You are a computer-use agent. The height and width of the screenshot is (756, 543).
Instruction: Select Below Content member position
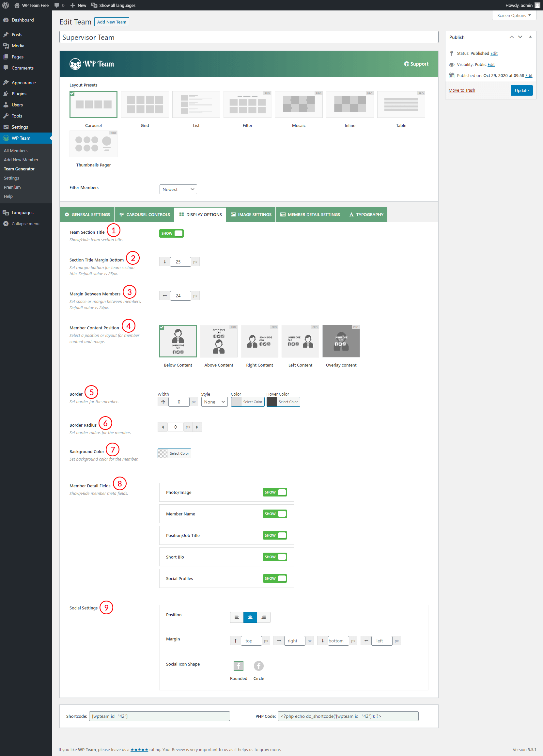[x=178, y=341]
